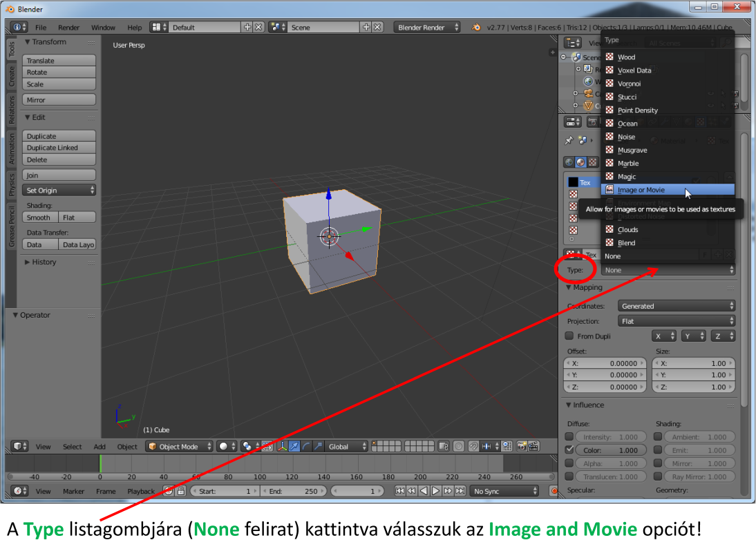Expand the History panel

point(28,262)
